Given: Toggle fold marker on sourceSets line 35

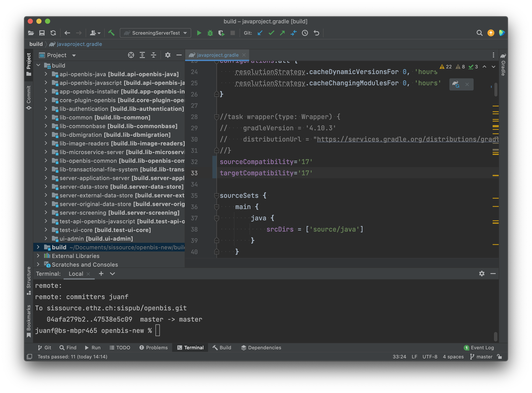Looking at the screenshot, I should point(216,196).
